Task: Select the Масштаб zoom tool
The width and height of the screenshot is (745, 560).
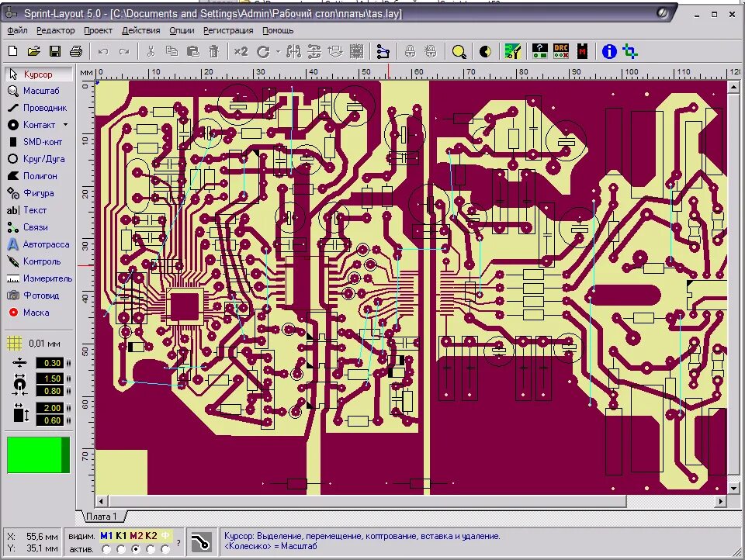Action: pyautogui.click(x=39, y=91)
